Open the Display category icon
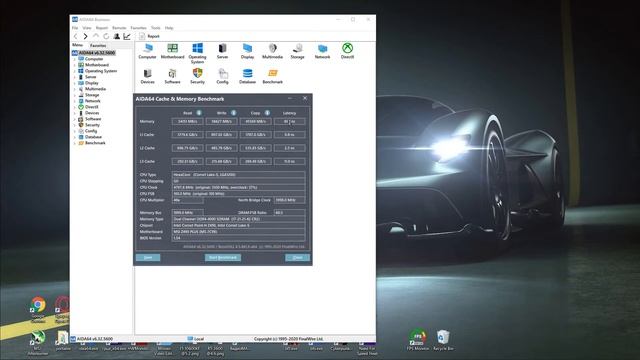This screenshot has height=360, width=640. pos(247,51)
